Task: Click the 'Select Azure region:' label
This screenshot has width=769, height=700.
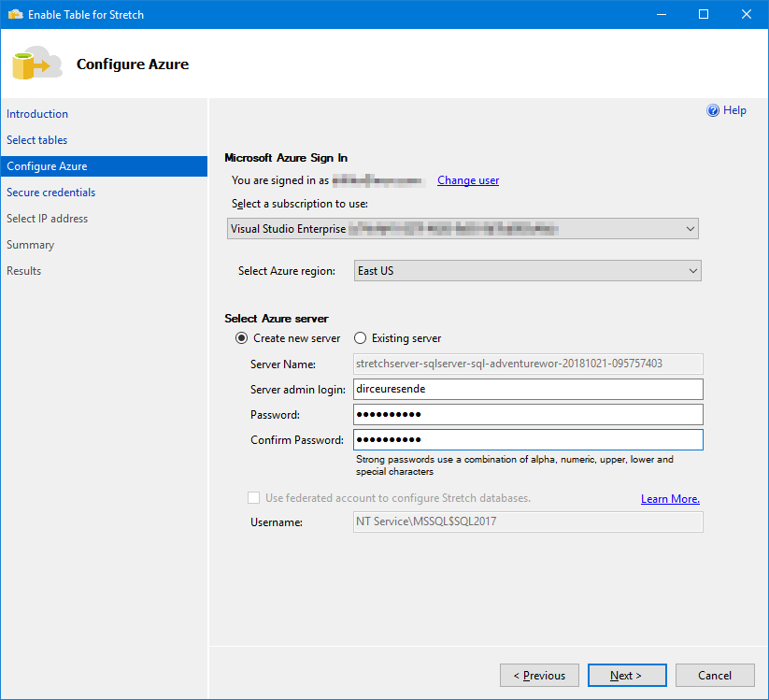Action: 287,271
